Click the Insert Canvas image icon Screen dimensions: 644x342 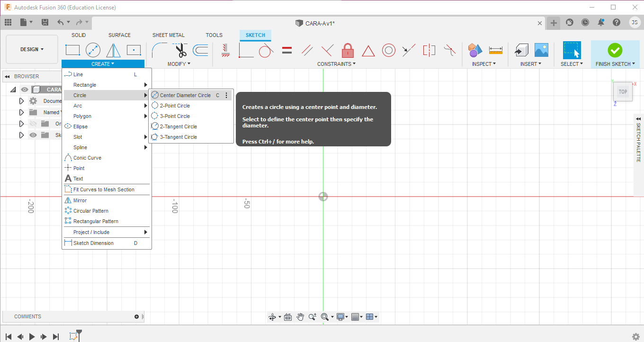tap(541, 50)
